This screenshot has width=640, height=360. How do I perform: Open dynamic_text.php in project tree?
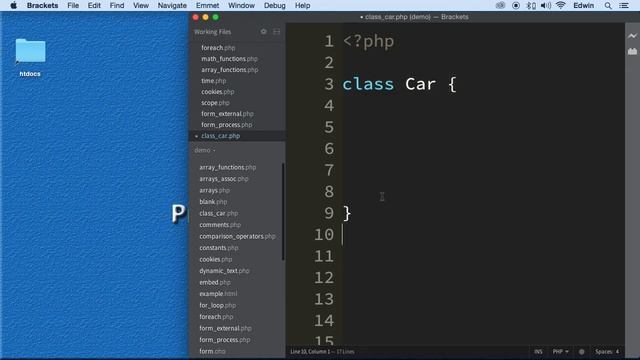[x=224, y=271]
